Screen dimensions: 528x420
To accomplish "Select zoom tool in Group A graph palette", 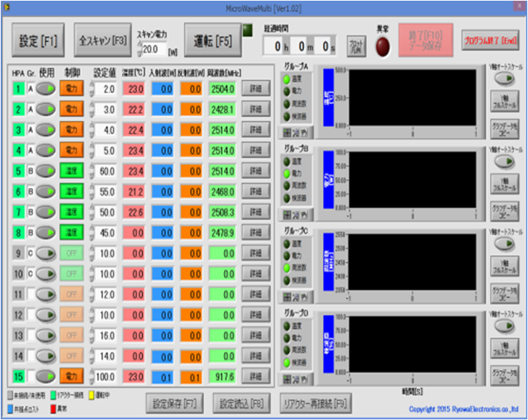I will (297, 134).
